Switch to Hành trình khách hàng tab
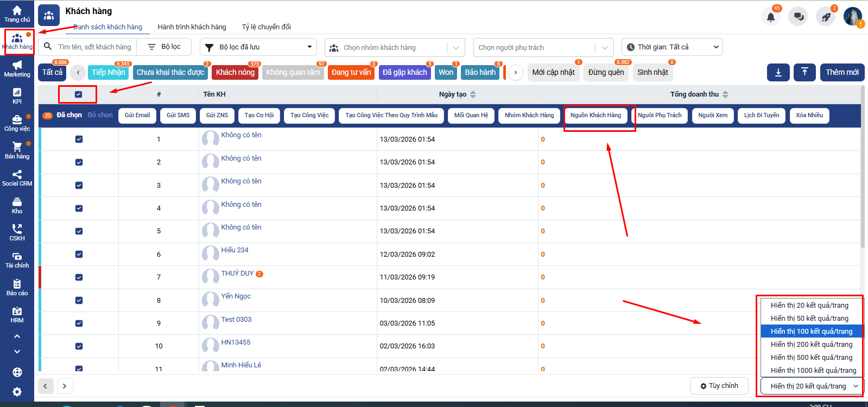The width and height of the screenshot is (868, 407). pyautogui.click(x=192, y=27)
